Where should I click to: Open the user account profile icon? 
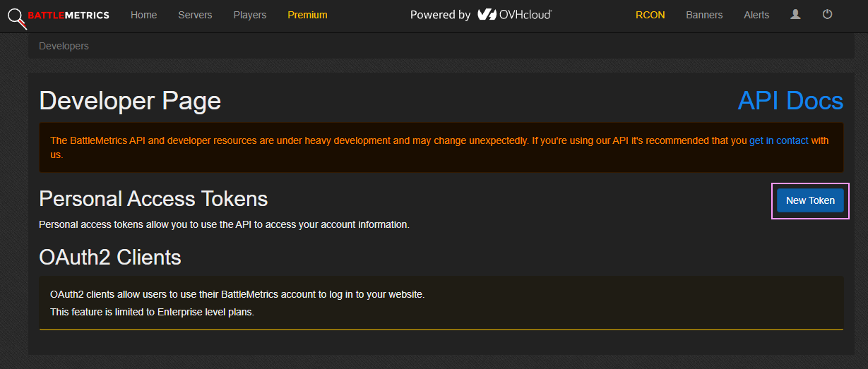tap(795, 14)
